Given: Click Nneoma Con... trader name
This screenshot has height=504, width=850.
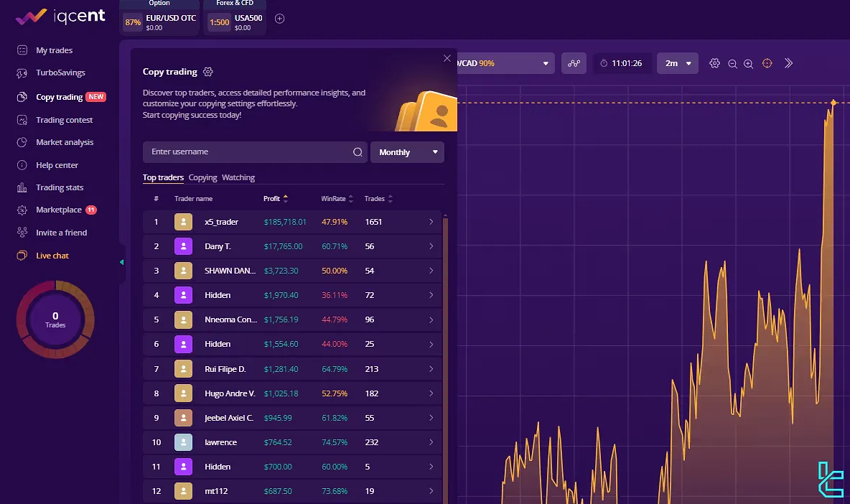Looking at the screenshot, I should tap(231, 319).
